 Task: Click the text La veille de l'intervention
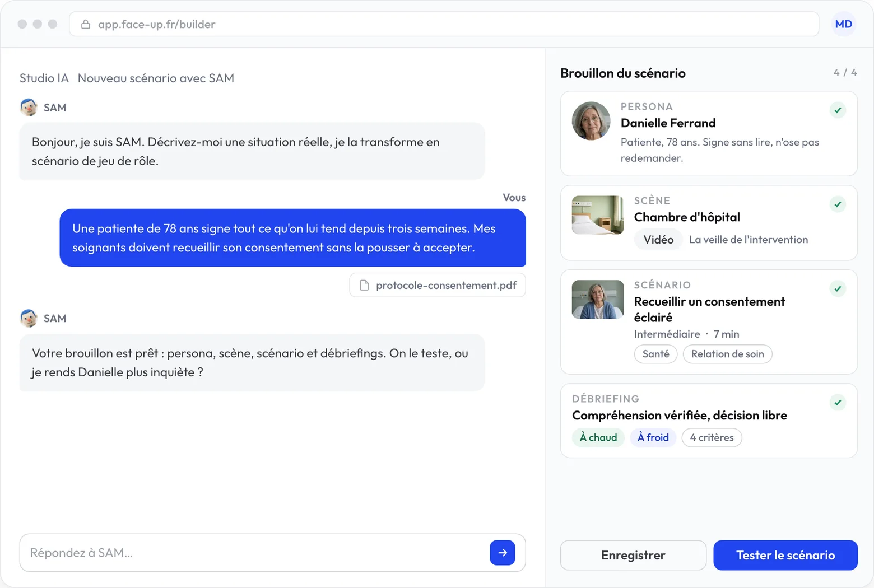[x=749, y=240]
